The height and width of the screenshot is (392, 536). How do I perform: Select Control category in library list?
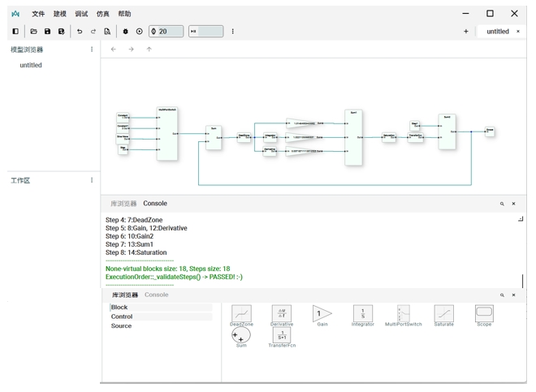122,317
